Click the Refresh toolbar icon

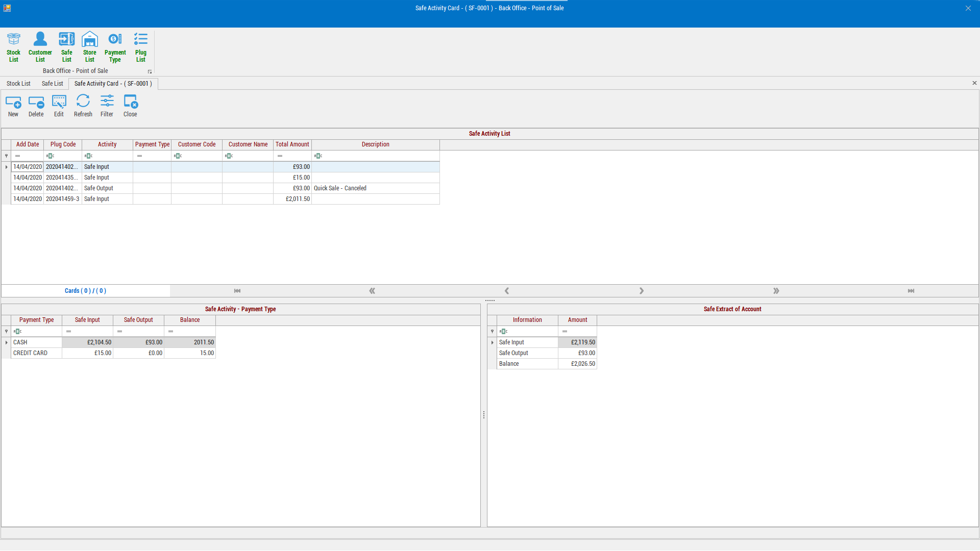(x=83, y=106)
